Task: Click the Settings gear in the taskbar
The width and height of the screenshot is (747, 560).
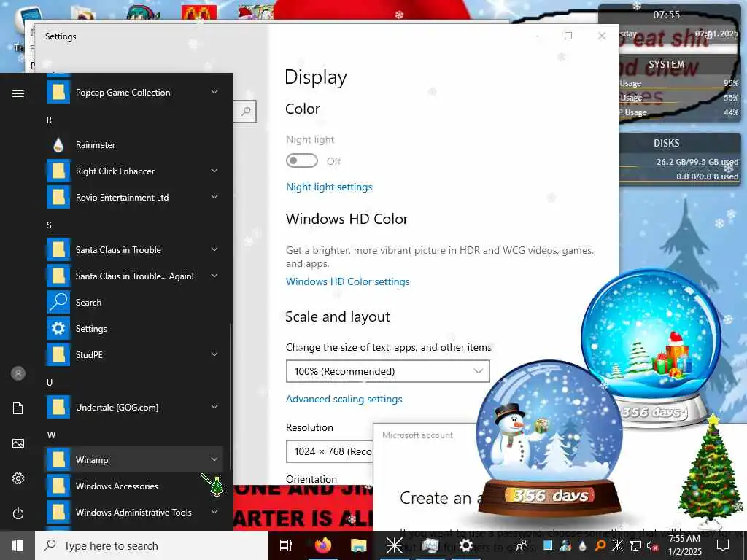Action: [x=466, y=545]
